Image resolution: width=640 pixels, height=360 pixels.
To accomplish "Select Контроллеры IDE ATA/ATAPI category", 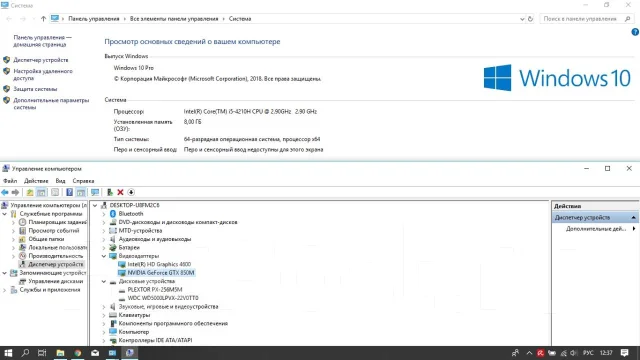I will point(155,340).
